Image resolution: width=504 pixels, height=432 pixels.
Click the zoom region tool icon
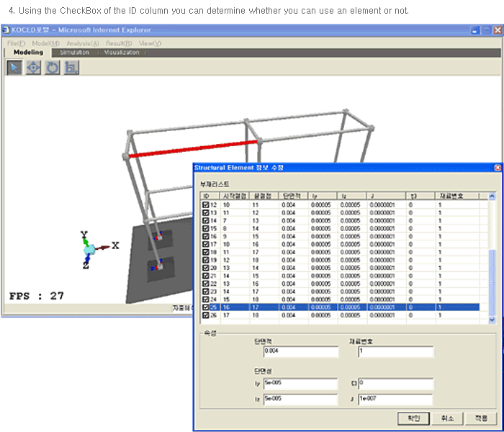coord(71,68)
